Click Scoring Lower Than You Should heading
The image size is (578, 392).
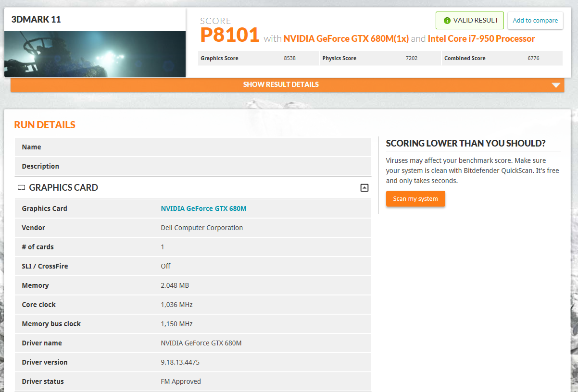tap(466, 143)
